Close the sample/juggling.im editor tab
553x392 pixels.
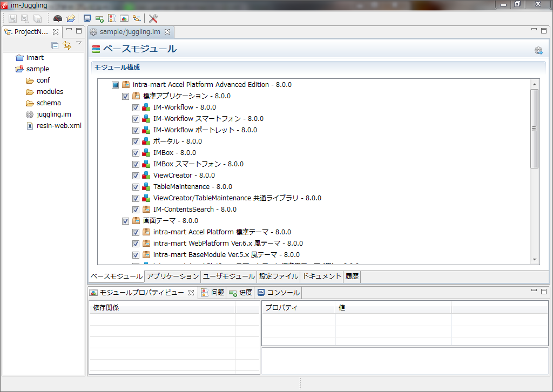[x=167, y=32]
